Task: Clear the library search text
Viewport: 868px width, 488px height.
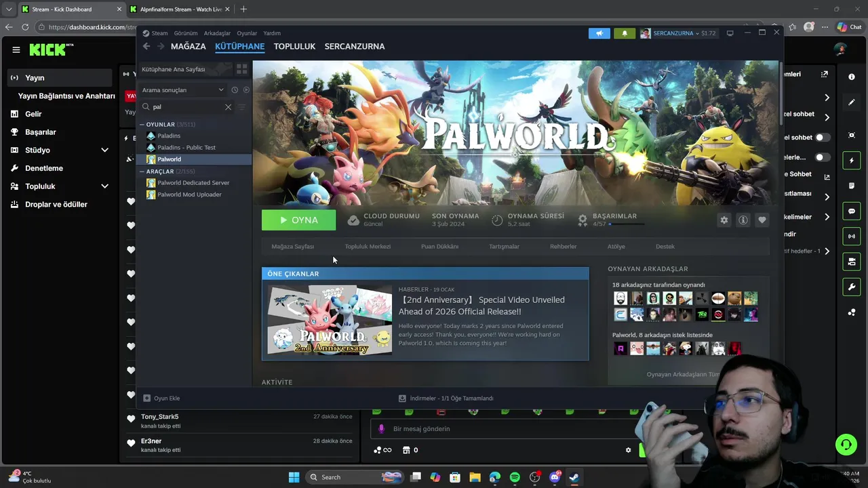Action: pos(229,106)
